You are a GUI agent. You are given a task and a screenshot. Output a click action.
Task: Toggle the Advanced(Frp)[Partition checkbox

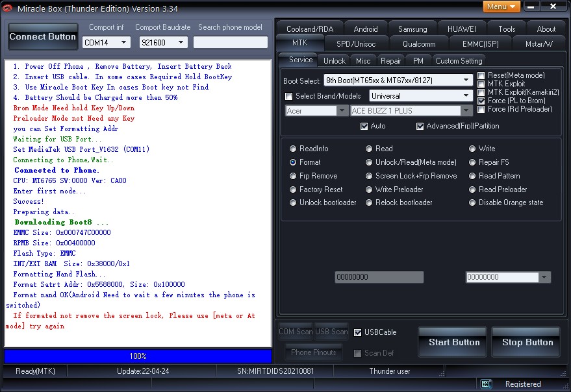420,126
